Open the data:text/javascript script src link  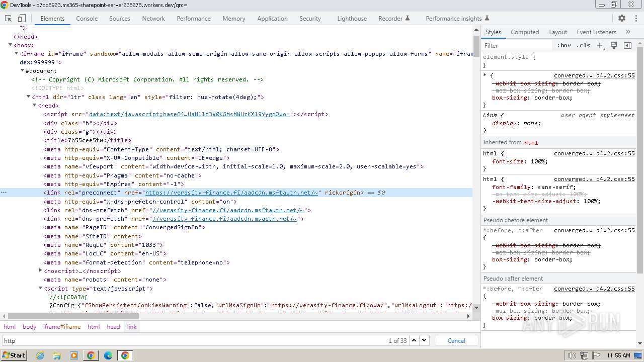(189, 114)
